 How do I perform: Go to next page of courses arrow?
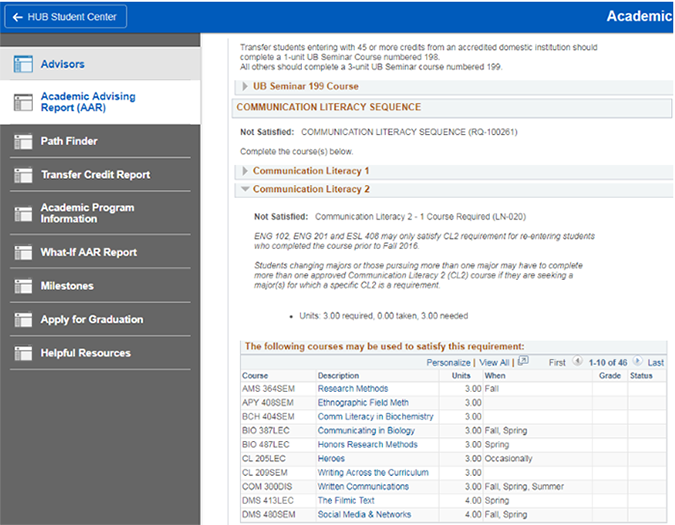[639, 362]
